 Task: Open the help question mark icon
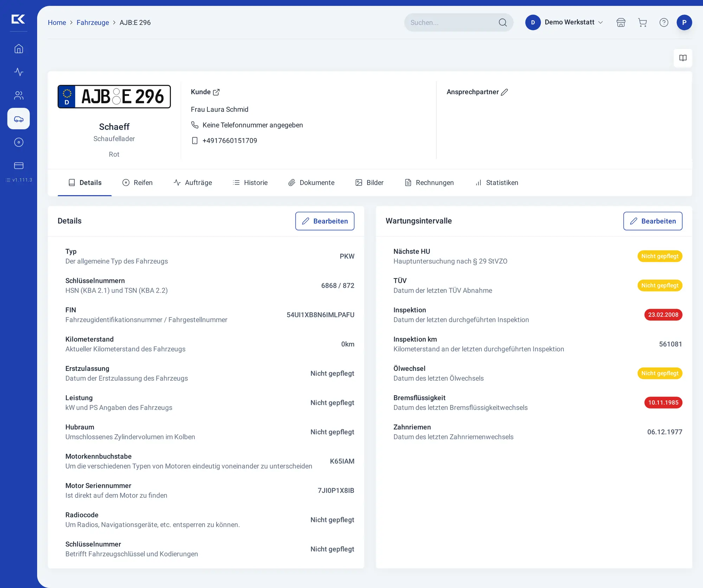click(x=664, y=22)
